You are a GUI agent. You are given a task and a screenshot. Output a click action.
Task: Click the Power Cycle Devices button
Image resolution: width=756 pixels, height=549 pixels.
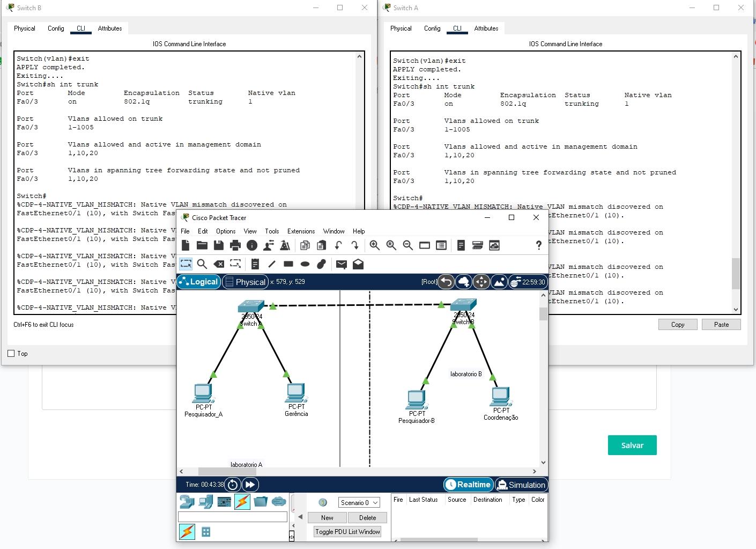[x=233, y=485]
